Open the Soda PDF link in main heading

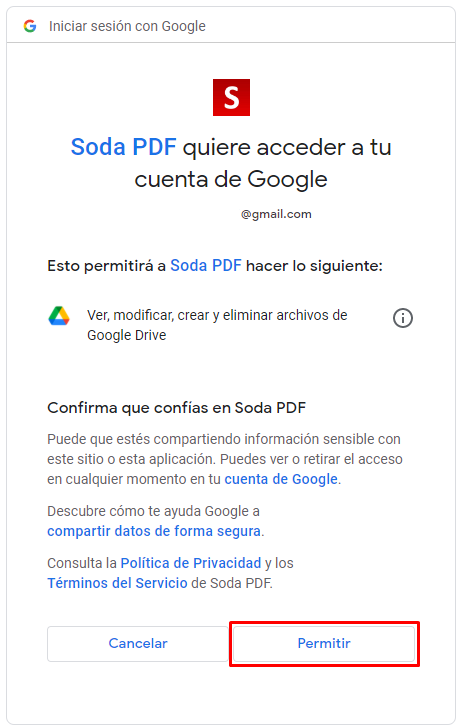click(124, 147)
